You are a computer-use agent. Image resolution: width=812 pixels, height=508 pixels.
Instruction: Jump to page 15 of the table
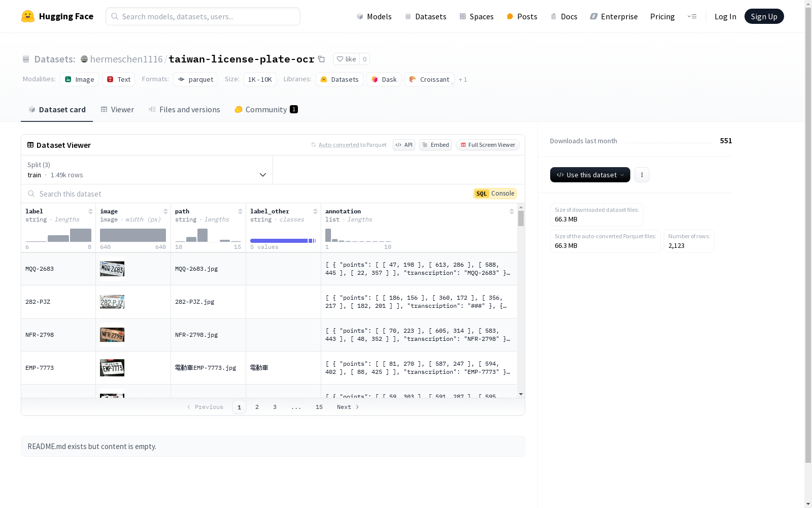[x=319, y=407]
